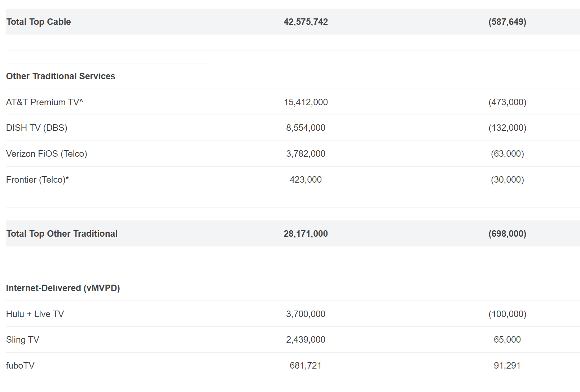Select AT&T's 15,412,000 subscriber count
Screen dimensions: 580x392
click(306, 102)
